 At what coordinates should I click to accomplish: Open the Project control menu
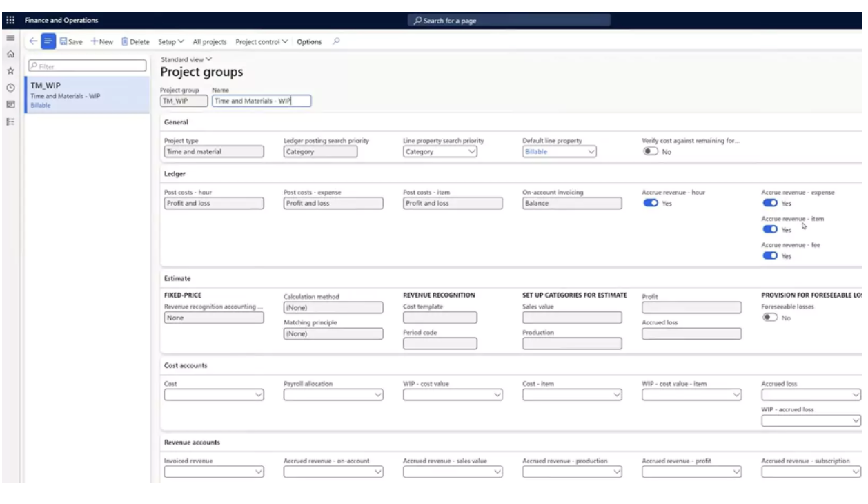tap(262, 41)
